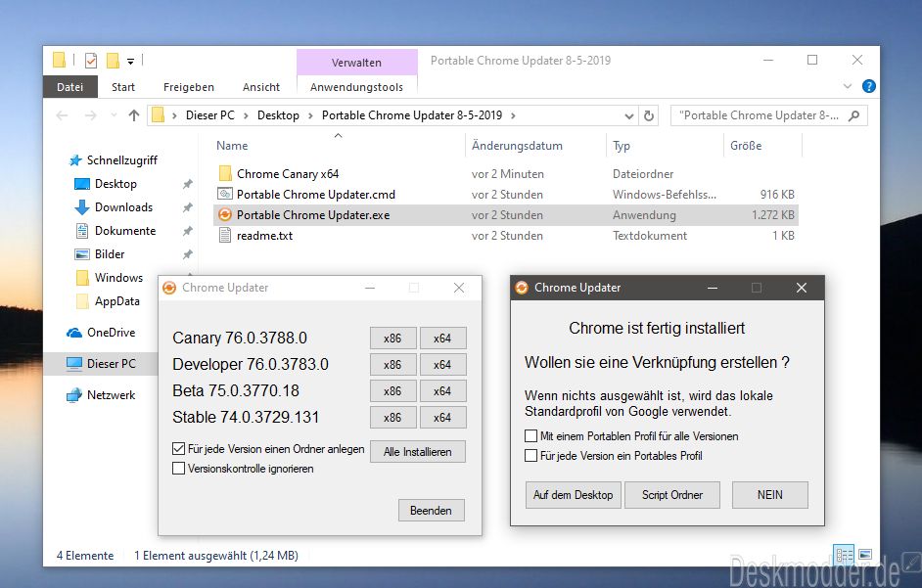This screenshot has width=922, height=588.
Task: Click the Schnellzugriff star icon
Action: pos(75,159)
